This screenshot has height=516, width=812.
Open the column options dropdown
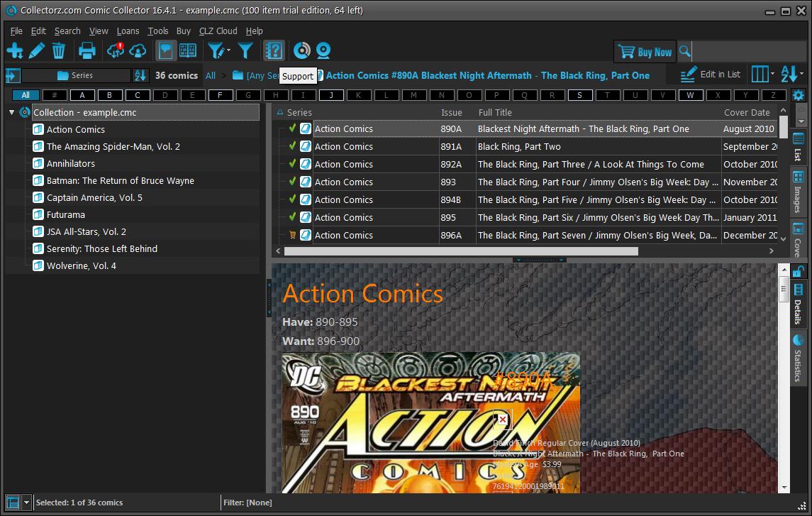click(762, 75)
